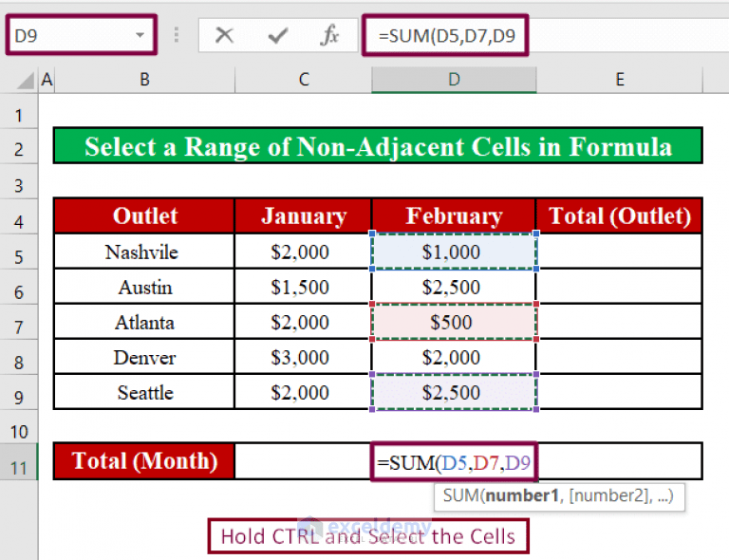
Task: Select the 'Seattle' cell
Action: pyautogui.click(x=144, y=392)
